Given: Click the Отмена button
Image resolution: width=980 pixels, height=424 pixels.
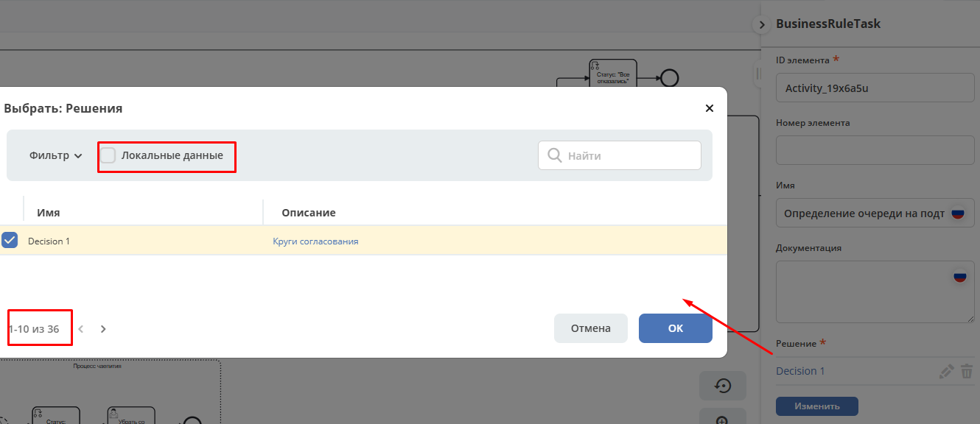Looking at the screenshot, I should coord(590,328).
